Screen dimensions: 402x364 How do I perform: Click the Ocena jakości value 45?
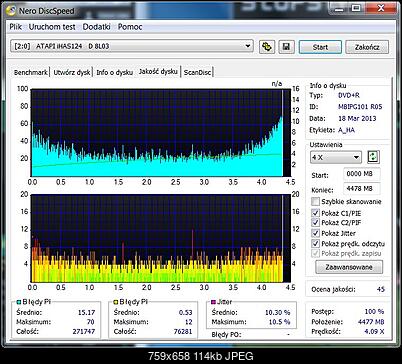coord(381,289)
